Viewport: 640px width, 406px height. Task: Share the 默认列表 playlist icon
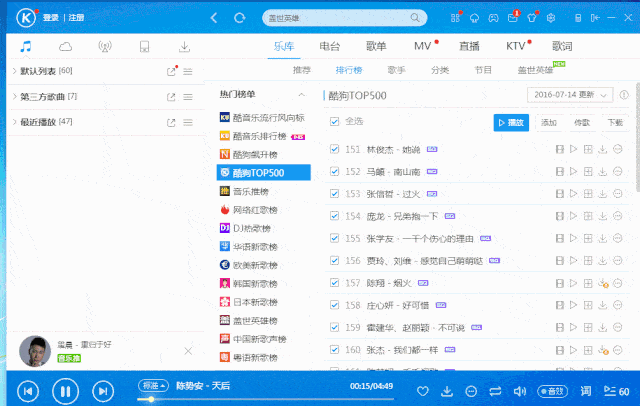click(171, 71)
